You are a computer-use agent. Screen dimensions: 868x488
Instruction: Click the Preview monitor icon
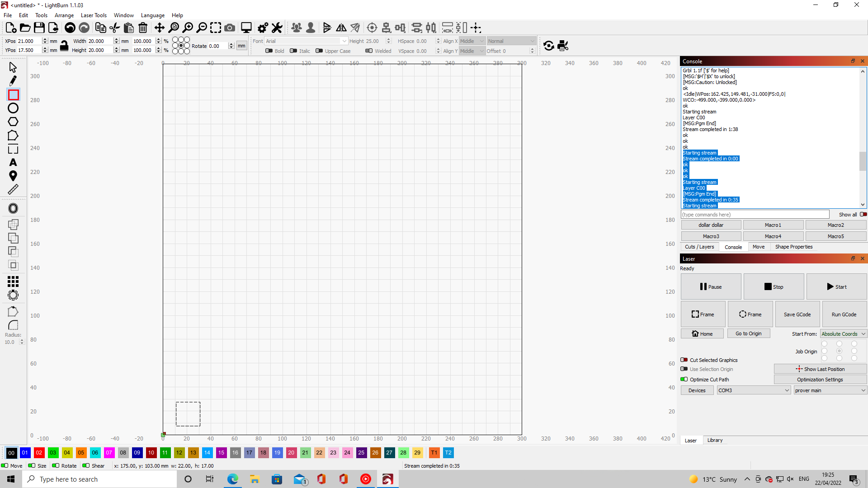coord(246,28)
